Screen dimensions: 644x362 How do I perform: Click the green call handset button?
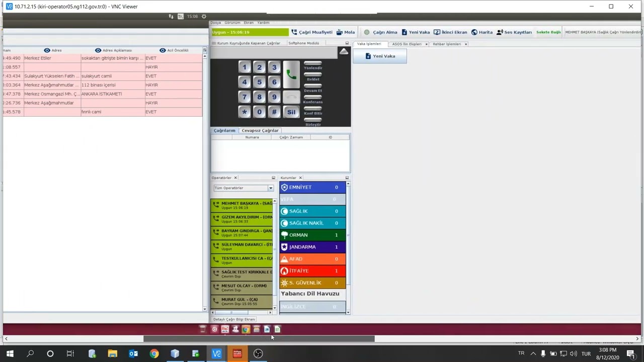(291, 75)
